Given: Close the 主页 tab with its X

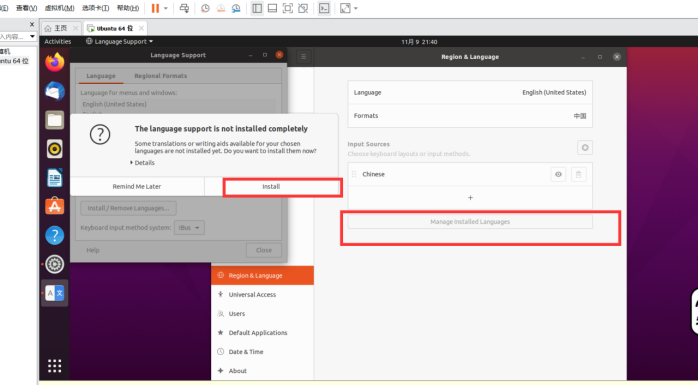Looking at the screenshot, I should tap(75, 28).
